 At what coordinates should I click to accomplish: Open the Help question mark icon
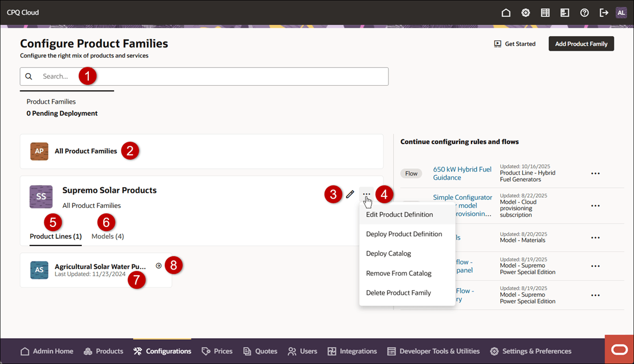coord(584,12)
